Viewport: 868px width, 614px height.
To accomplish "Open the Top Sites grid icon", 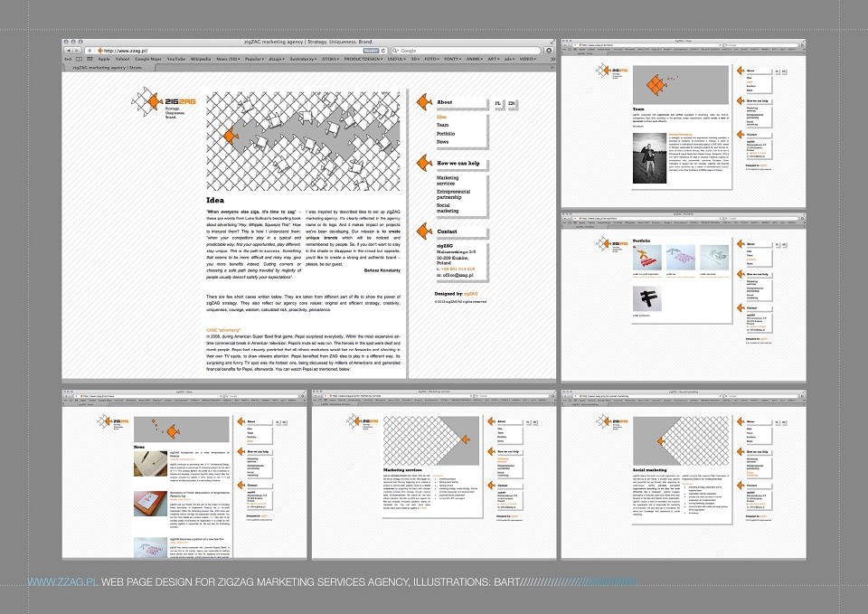I will tap(90, 59).
